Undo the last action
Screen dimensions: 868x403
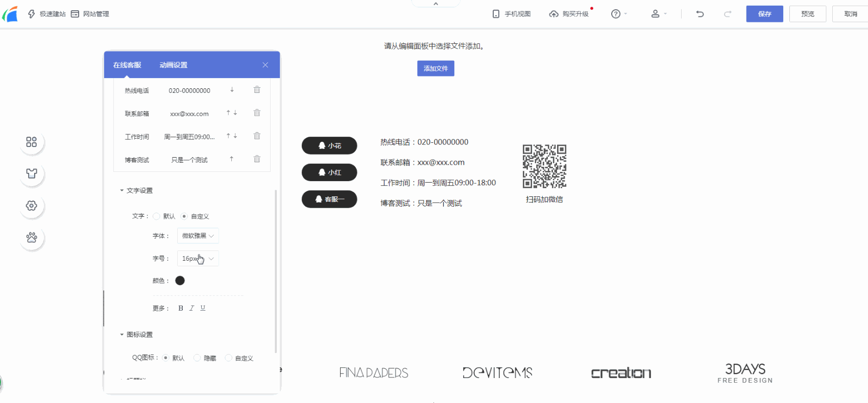click(x=700, y=14)
